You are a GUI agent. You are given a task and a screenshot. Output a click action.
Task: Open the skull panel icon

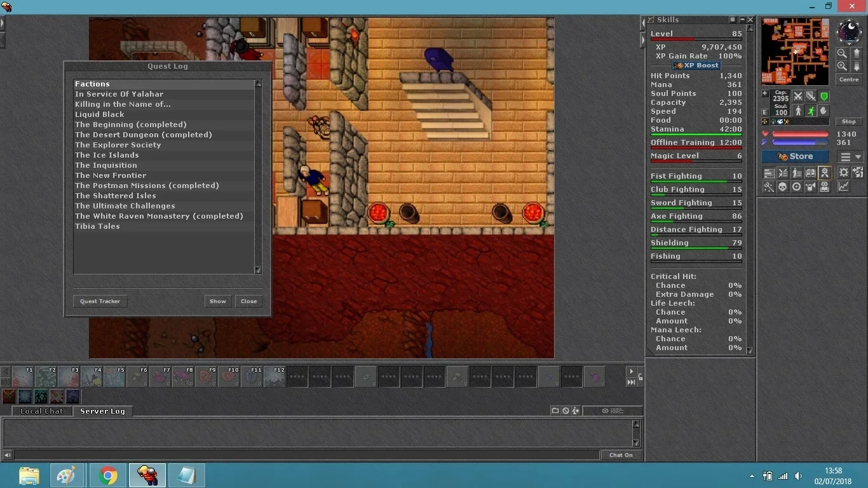(x=782, y=187)
